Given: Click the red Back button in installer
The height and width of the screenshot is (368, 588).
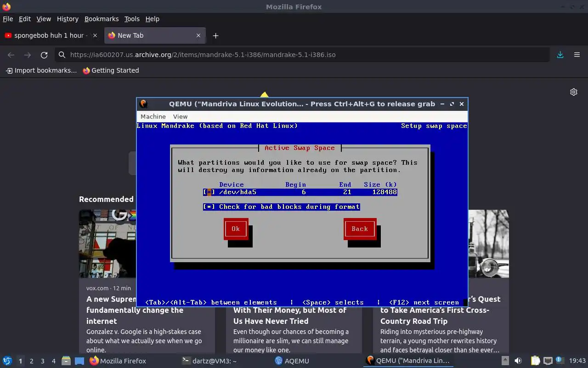Looking at the screenshot, I should click(360, 229).
